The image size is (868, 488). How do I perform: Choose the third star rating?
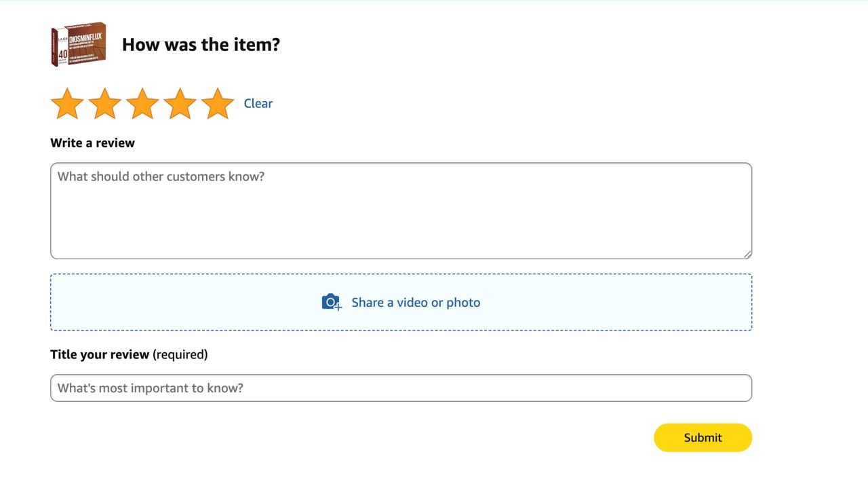click(142, 104)
